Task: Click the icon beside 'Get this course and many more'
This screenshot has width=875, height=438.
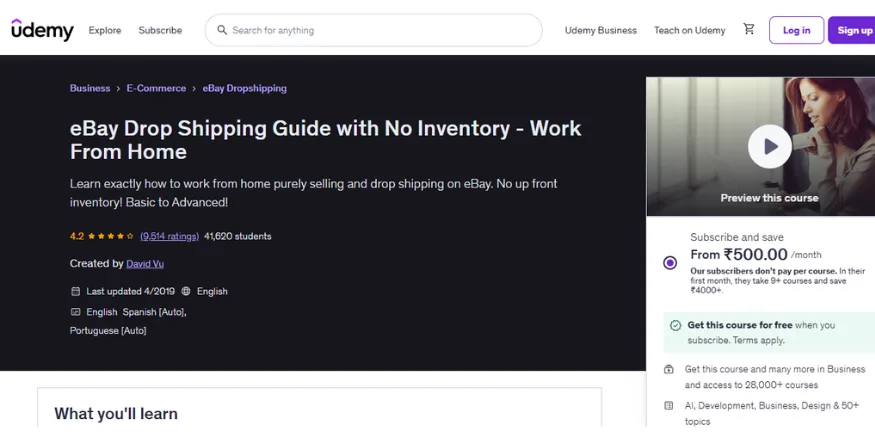Action: (x=669, y=369)
